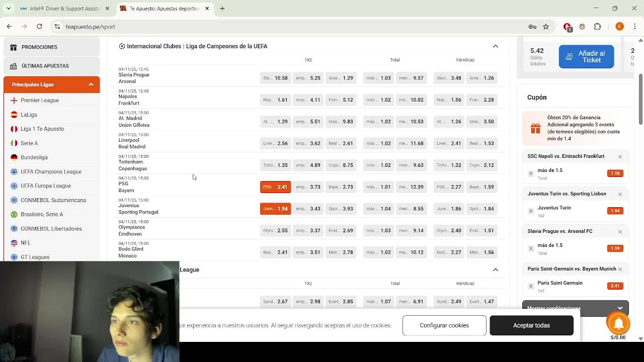The height and width of the screenshot is (362, 644).
Task: Select the Bundesliga Germany flag icon
Action: (x=14, y=157)
